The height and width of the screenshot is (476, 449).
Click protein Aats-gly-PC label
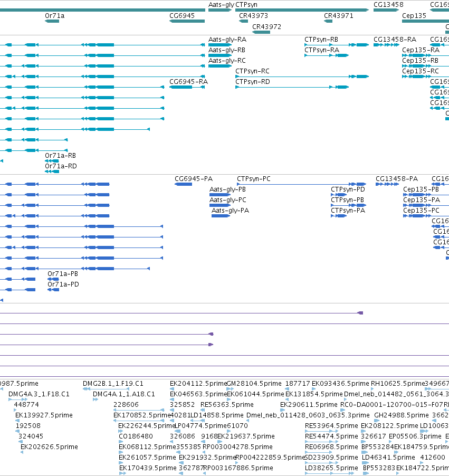pyautogui.click(x=228, y=200)
